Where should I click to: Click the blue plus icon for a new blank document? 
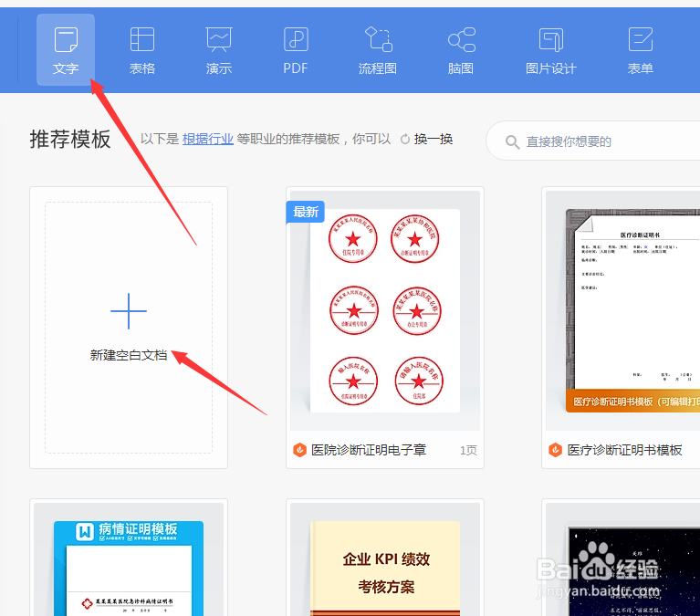point(129,311)
